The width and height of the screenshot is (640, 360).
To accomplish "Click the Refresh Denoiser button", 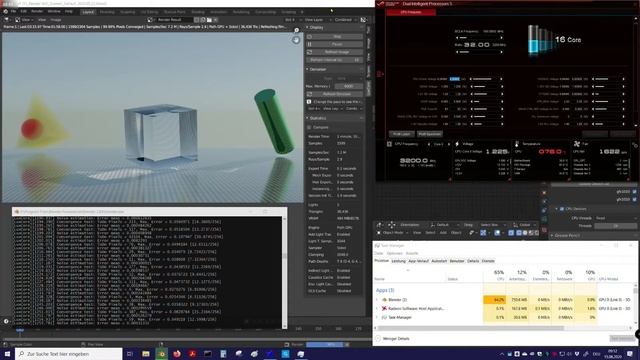I will (x=337, y=94).
